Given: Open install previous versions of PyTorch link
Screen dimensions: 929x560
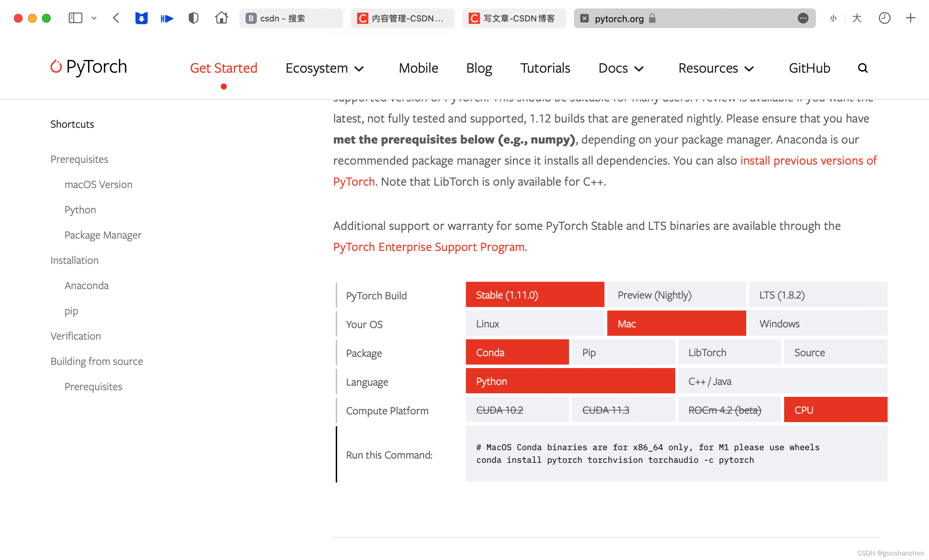Looking at the screenshot, I should point(808,161).
